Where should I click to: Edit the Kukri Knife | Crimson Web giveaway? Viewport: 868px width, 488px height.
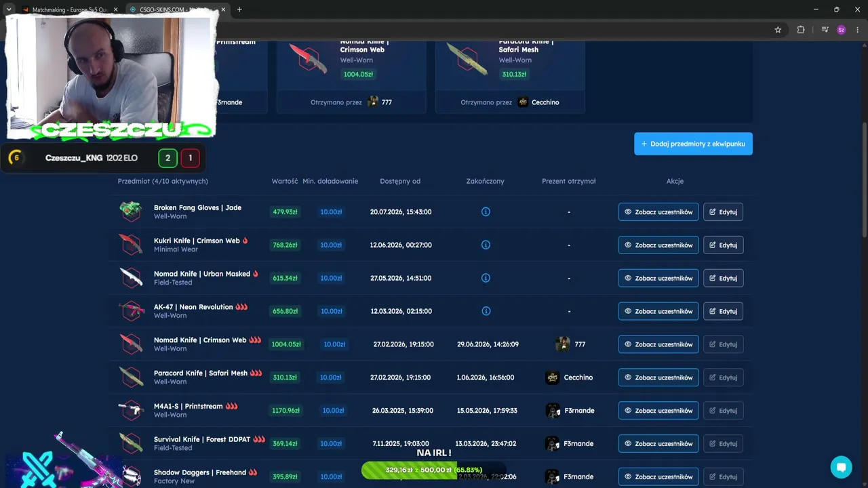723,245
